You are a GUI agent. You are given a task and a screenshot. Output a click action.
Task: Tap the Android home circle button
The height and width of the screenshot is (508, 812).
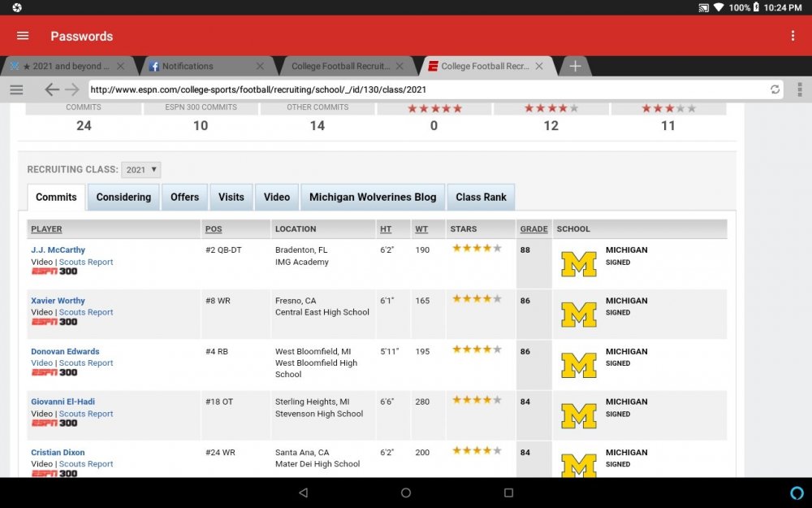pos(406,493)
